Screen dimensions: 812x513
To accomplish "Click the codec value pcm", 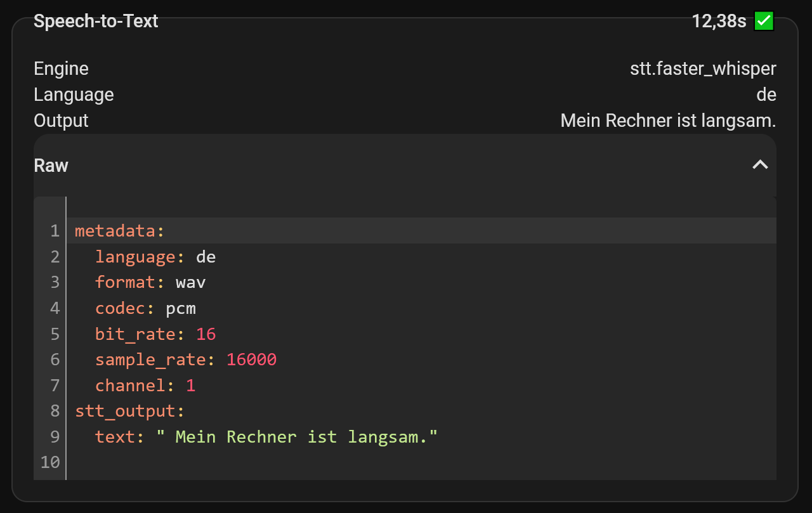I will click(x=181, y=308).
